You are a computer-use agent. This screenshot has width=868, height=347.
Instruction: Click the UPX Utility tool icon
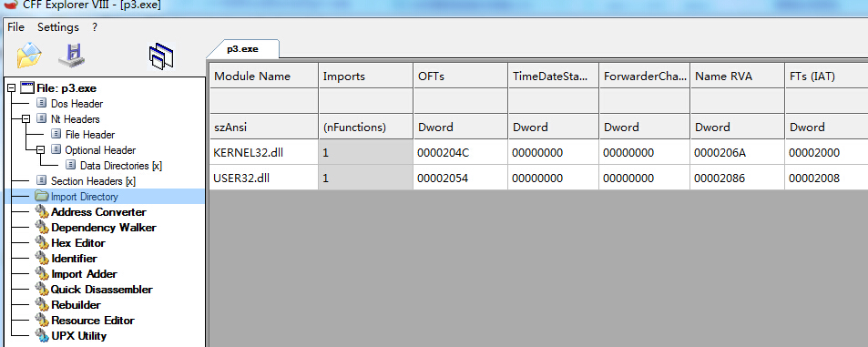coord(42,336)
